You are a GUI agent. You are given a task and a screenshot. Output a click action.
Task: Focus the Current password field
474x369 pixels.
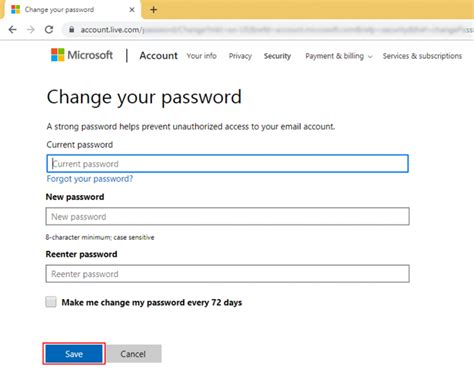click(227, 164)
